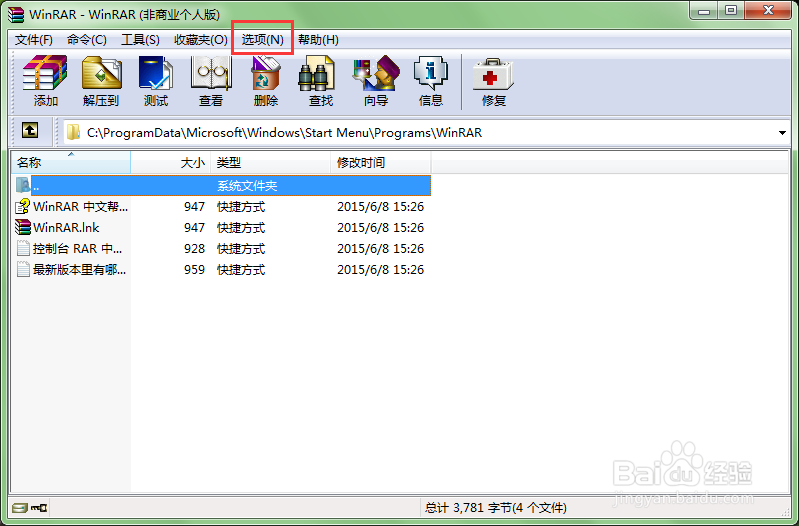Click WinRAR title bar application icon
Image resolution: width=799 pixels, height=526 pixels.
(x=16, y=14)
